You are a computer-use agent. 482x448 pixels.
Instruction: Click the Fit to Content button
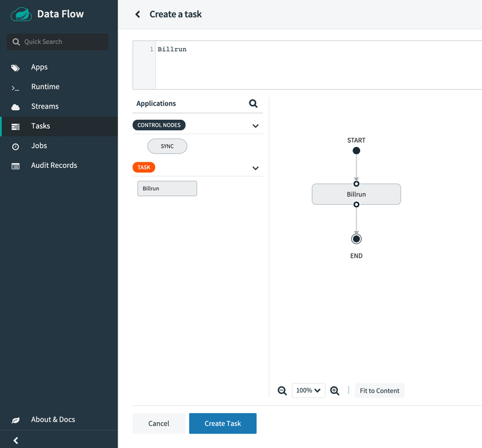380,391
